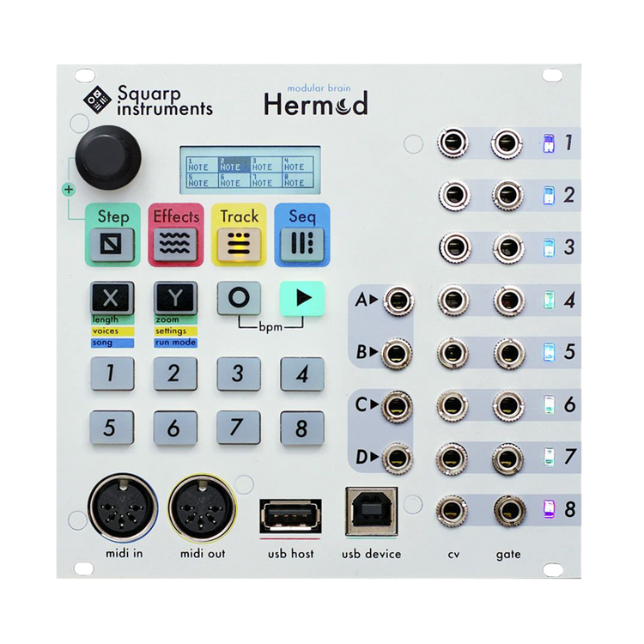Click the gate output jack of row 2
The width and height of the screenshot is (644, 644).
coord(508,195)
